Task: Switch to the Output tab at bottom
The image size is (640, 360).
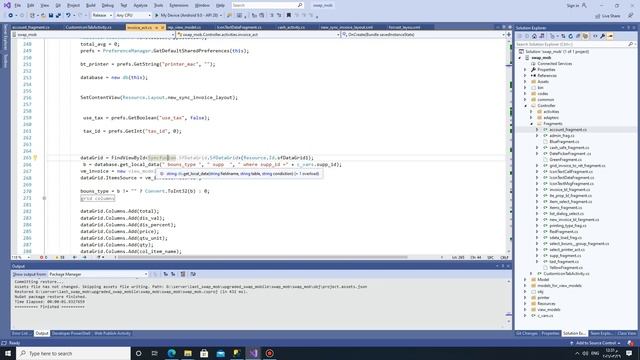Action: point(42,333)
